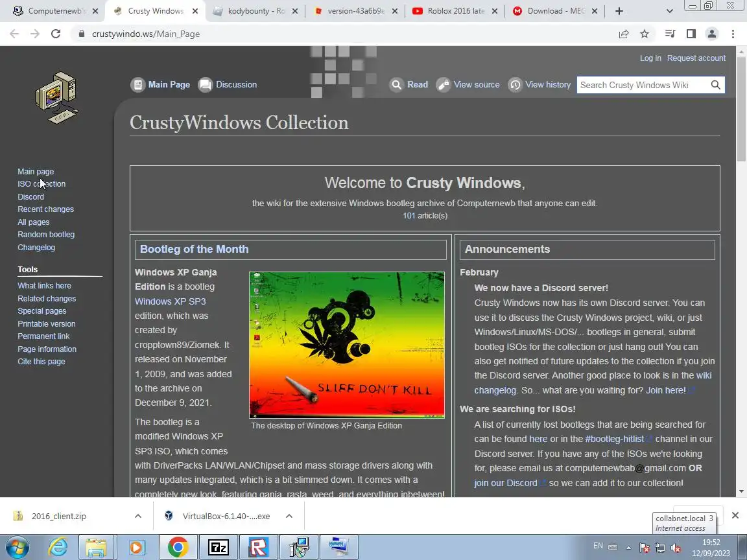This screenshot has width=747, height=560.
Task: Open ISO collection sidebar link
Action: tap(41, 184)
